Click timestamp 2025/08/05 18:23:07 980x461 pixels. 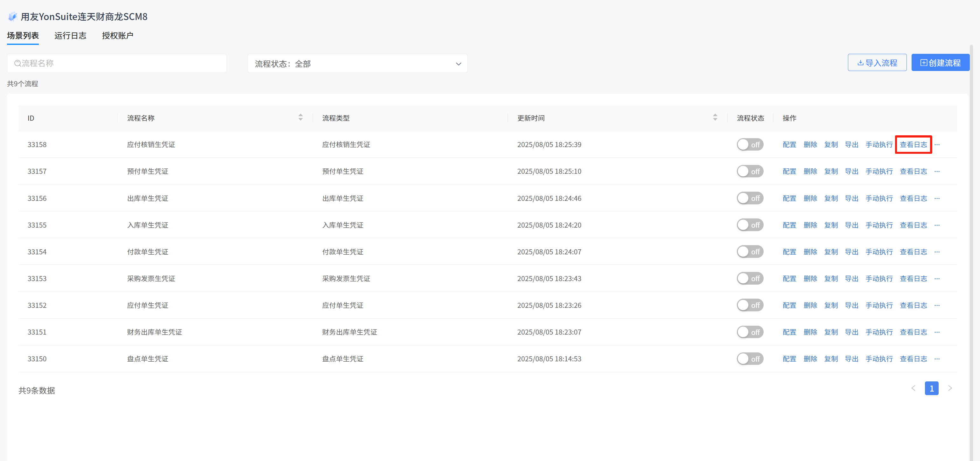click(549, 332)
